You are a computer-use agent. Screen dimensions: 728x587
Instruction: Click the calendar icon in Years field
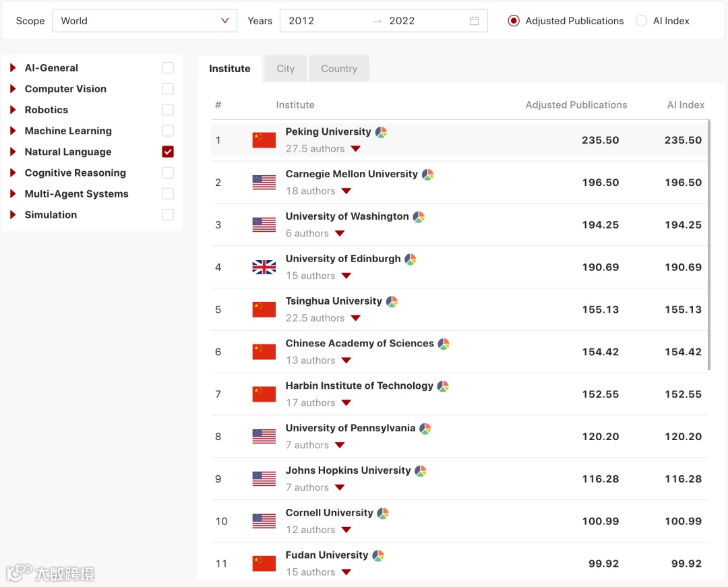(474, 21)
